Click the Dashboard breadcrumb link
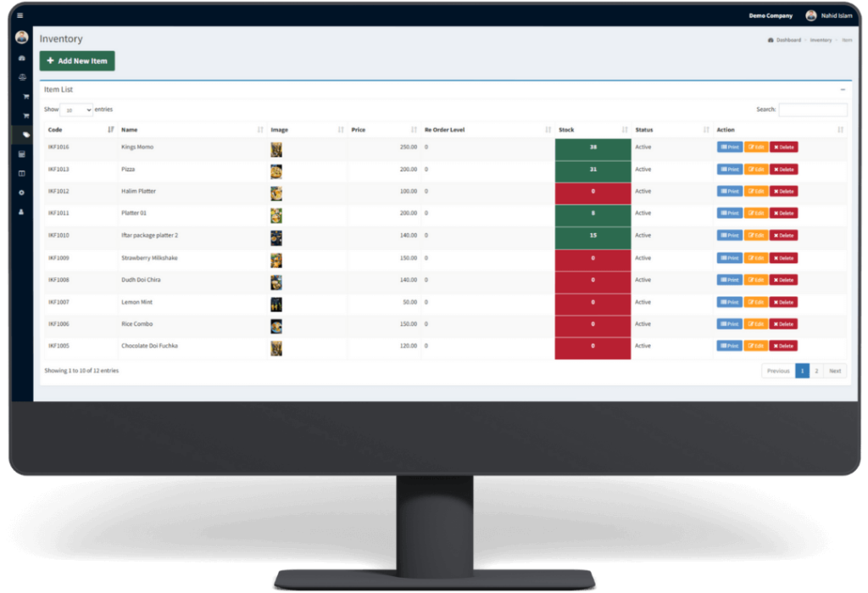The image size is (868, 593). (787, 40)
